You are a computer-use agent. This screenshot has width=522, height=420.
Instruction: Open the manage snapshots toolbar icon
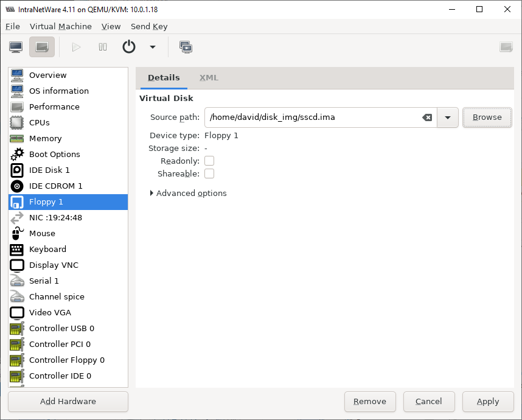click(x=186, y=47)
